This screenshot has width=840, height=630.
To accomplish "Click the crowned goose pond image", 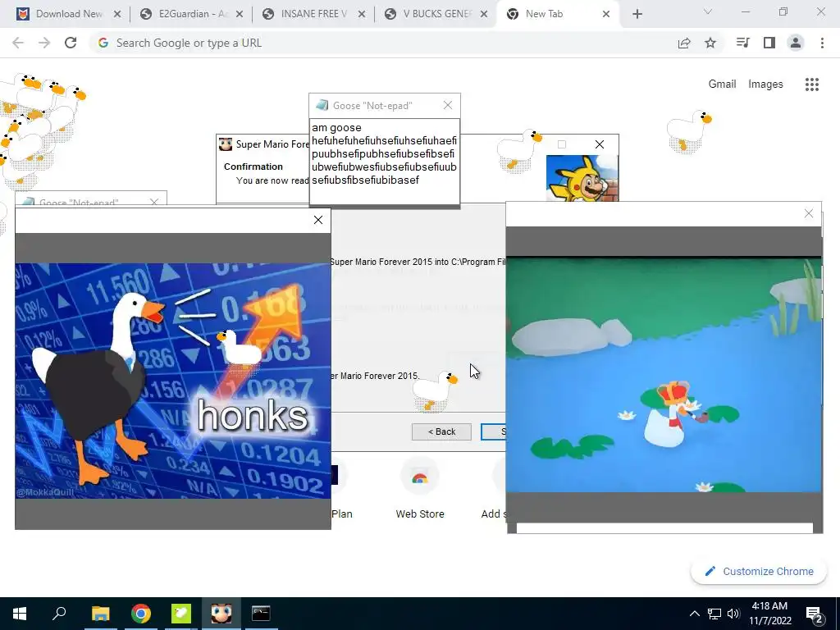I will pos(663,375).
